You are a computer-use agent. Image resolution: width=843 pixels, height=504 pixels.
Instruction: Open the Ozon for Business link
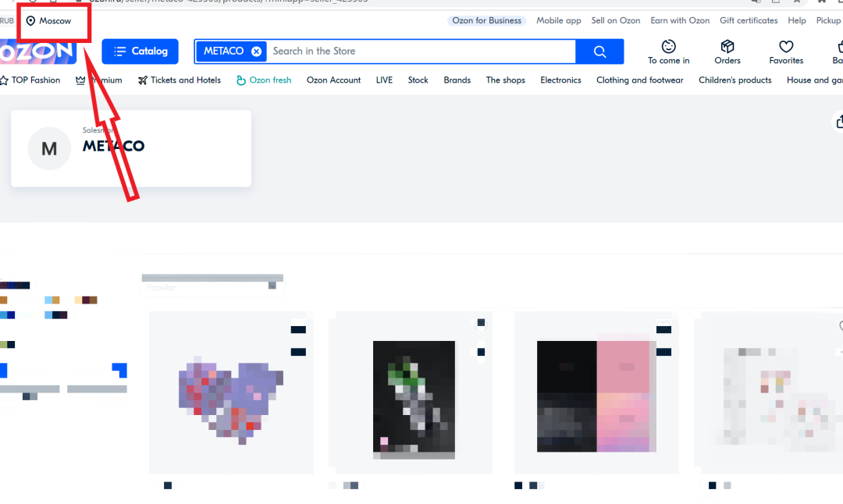[486, 20]
